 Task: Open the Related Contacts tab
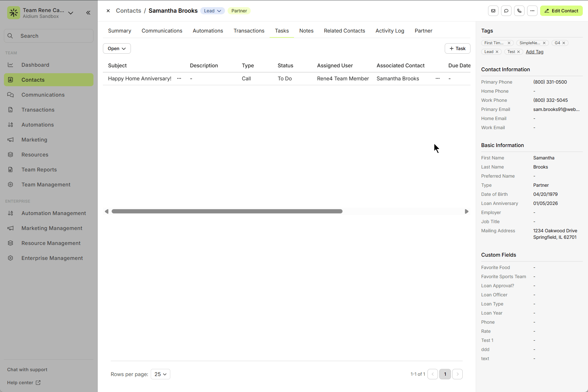coord(344,31)
